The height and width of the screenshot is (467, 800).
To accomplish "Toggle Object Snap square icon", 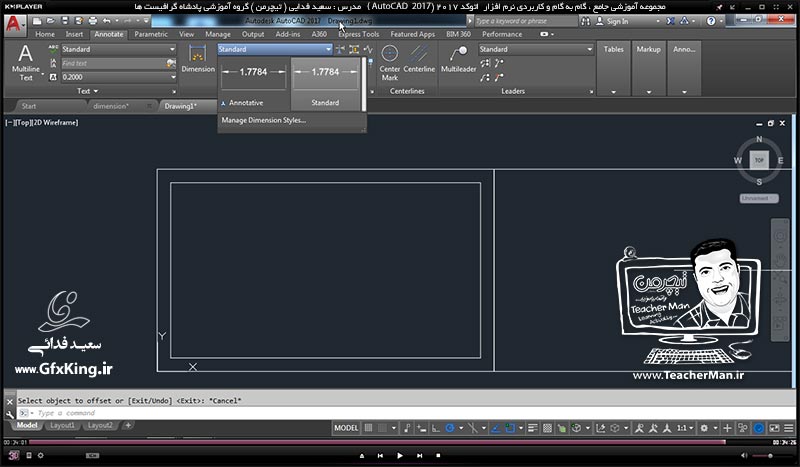I will (x=510, y=428).
